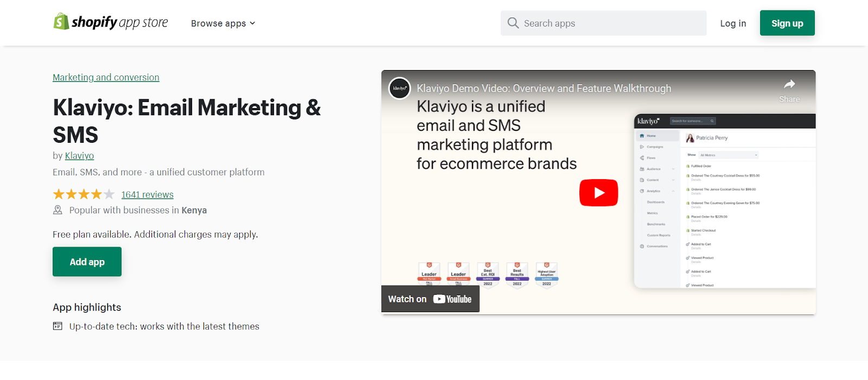Click the Share arrow icon on video
This screenshot has width=868, height=380.
click(789, 84)
